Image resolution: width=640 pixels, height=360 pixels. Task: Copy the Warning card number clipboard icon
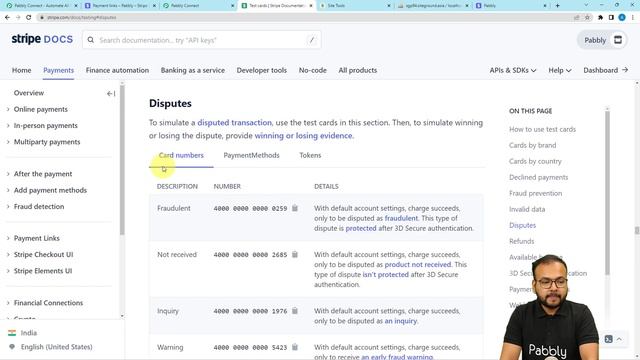(295, 347)
